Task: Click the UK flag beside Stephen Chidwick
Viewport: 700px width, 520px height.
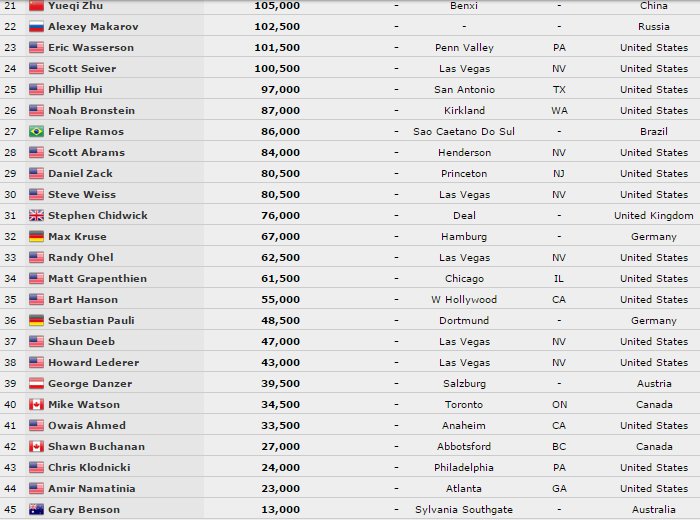Action: (x=36, y=216)
